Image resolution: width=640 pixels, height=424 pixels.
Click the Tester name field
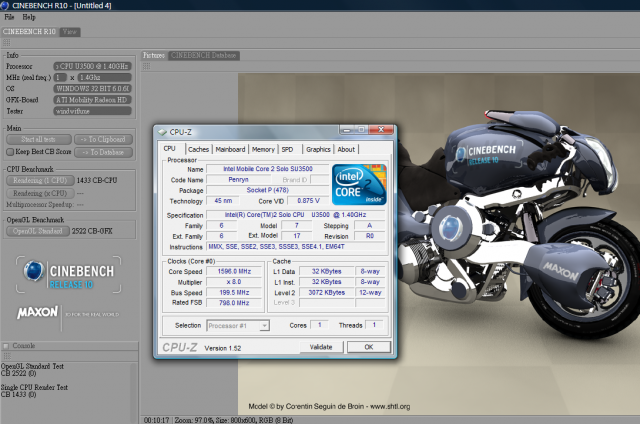click(x=92, y=111)
